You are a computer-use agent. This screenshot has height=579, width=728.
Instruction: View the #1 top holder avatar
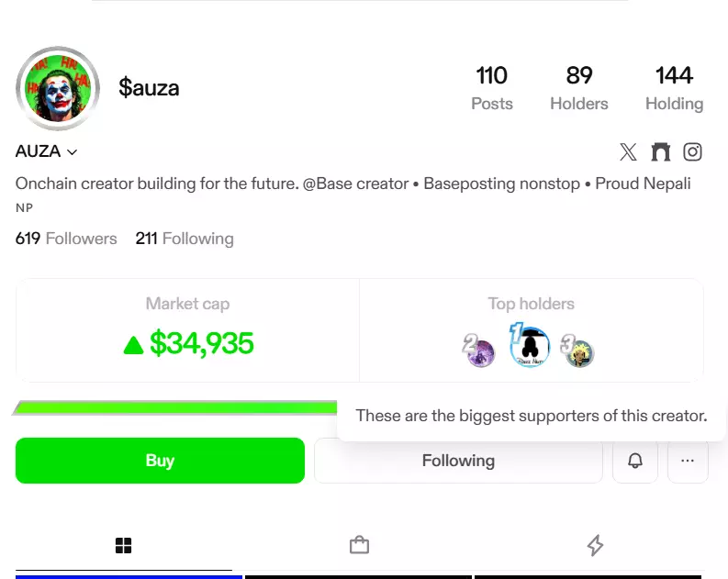[530, 347]
